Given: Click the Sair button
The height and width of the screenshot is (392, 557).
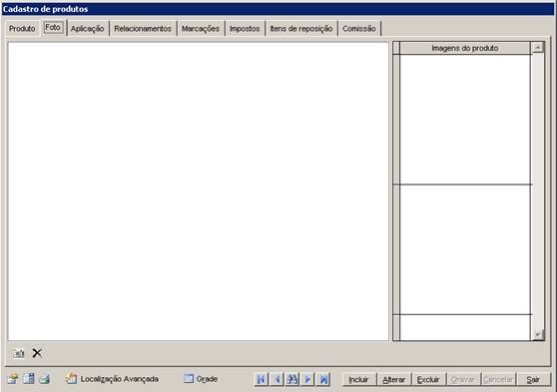Looking at the screenshot, I should [533, 380].
